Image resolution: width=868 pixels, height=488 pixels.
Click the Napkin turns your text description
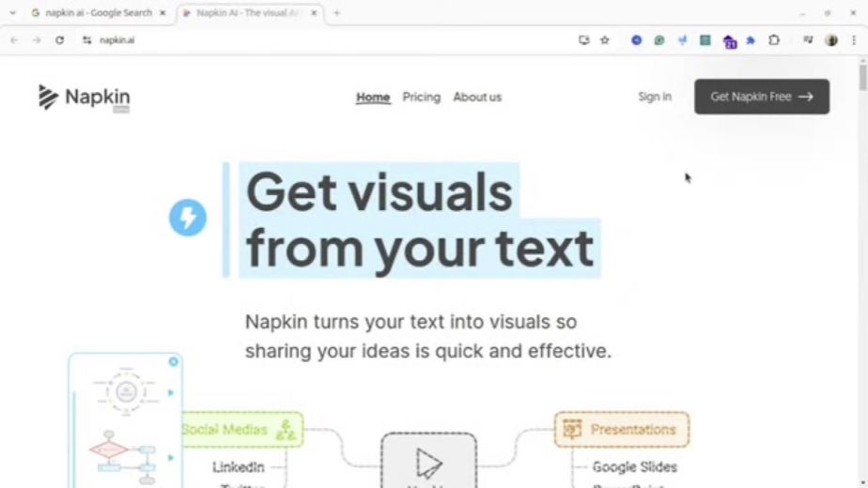click(x=428, y=336)
